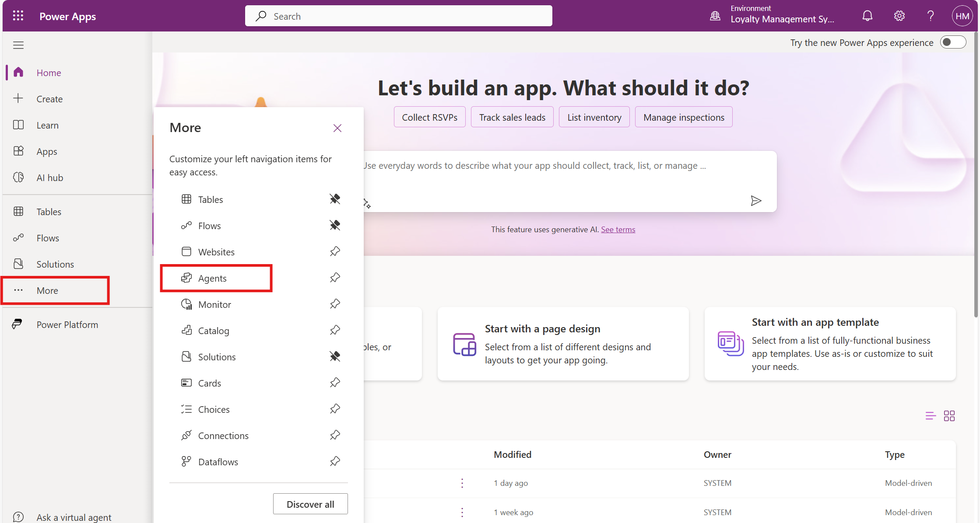Unpin Tables from left navigation
The image size is (980, 523).
point(335,199)
